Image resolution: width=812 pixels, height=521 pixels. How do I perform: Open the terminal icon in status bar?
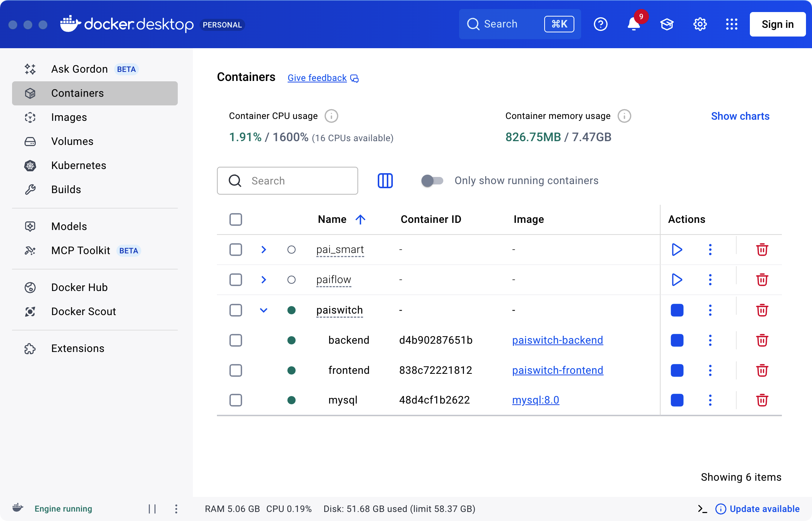click(x=702, y=509)
